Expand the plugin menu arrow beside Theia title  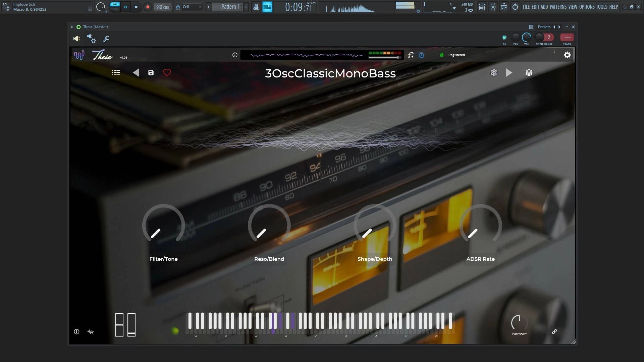72,27
